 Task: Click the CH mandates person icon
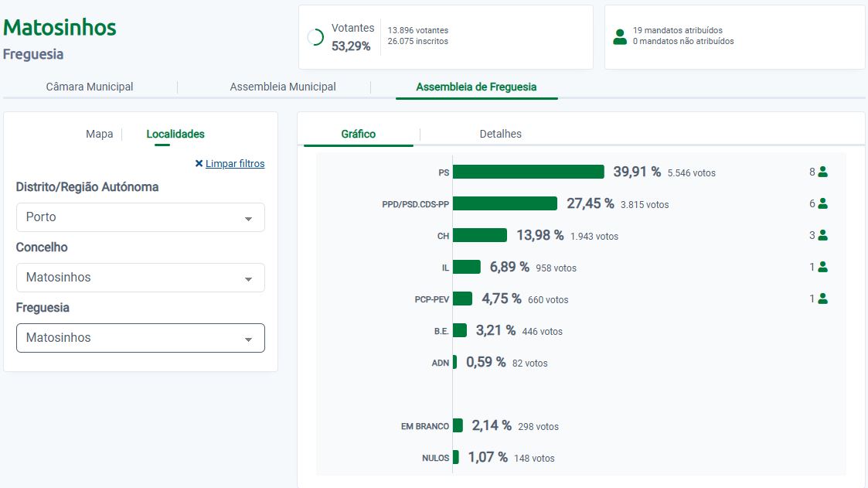click(822, 235)
